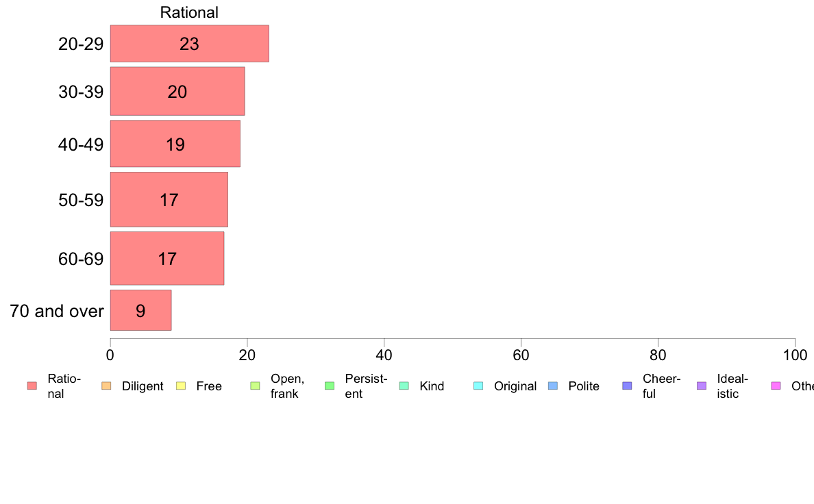
Task: Click the Rational chart title
Action: [189, 12]
